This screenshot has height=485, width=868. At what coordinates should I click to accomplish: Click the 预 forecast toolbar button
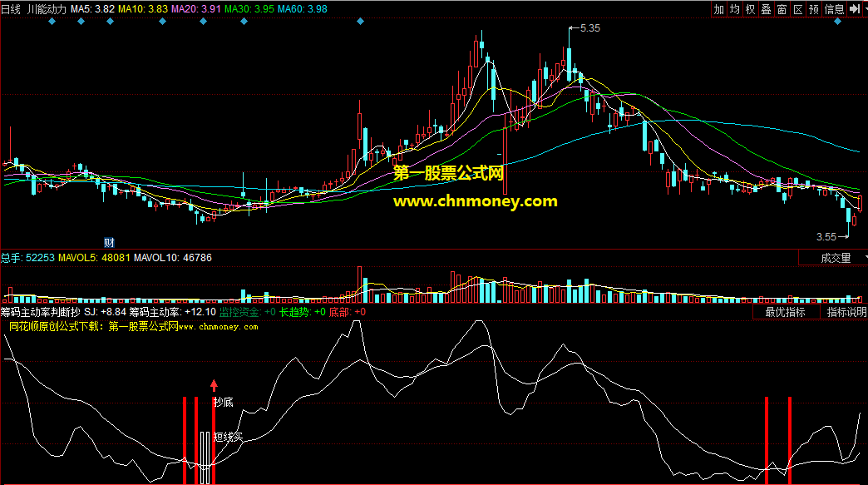tap(814, 9)
